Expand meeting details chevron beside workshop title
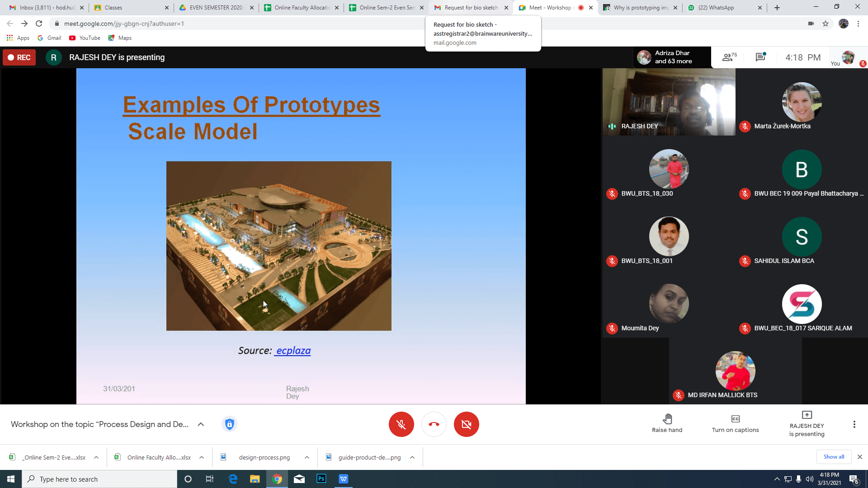This screenshot has height=488, width=868. (x=201, y=424)
